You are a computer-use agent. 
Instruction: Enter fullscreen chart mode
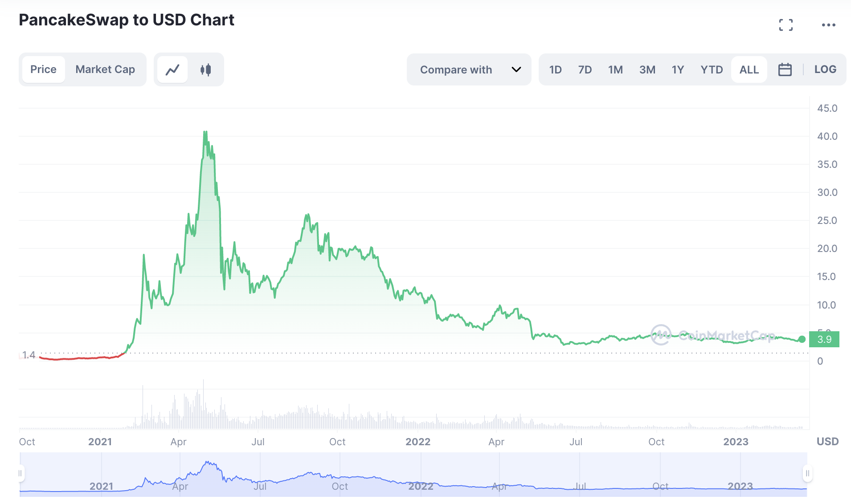(786, 25)
